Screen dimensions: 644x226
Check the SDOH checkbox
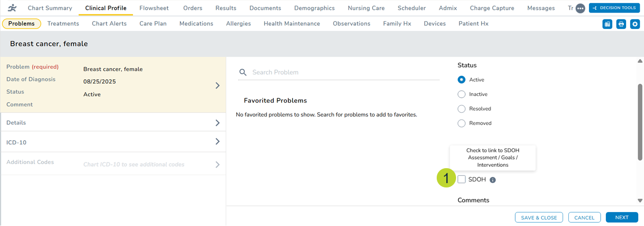tap(462, 179)
